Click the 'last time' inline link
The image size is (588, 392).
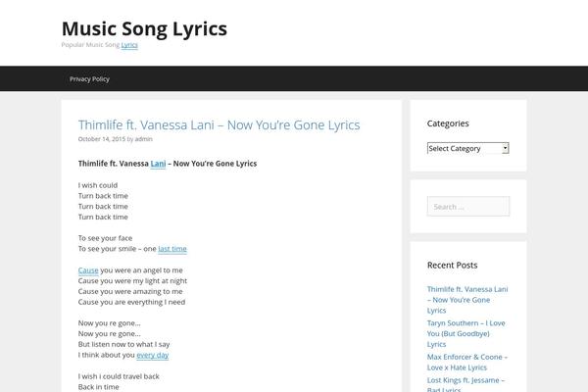(172, 249)
